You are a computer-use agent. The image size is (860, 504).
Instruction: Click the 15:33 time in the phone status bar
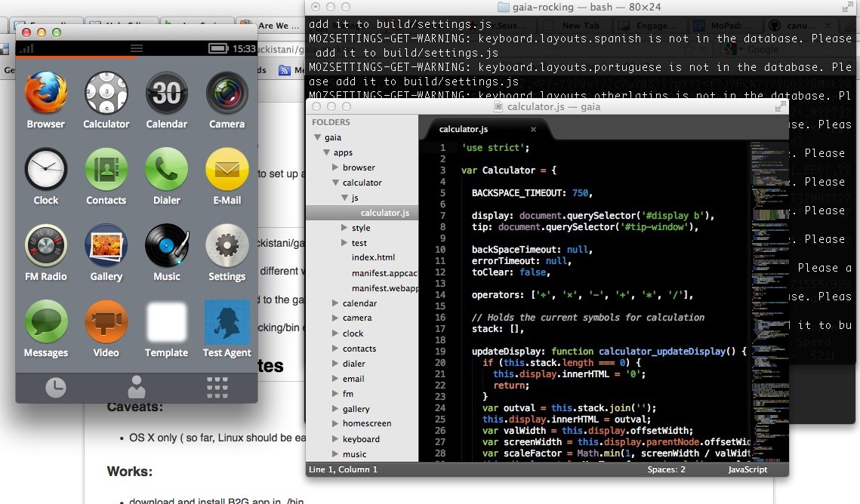tap(244, 49)
